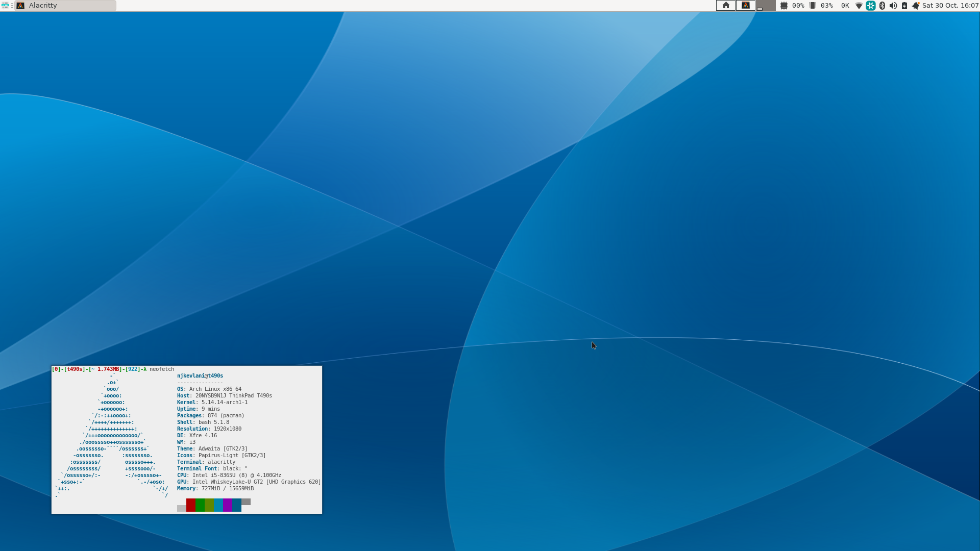Open the Wi-Fi network tray icon

859,6
